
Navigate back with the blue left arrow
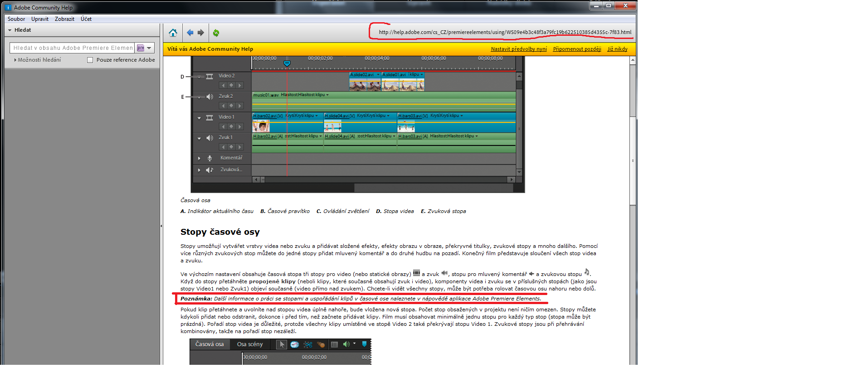[x=190, y=33]
